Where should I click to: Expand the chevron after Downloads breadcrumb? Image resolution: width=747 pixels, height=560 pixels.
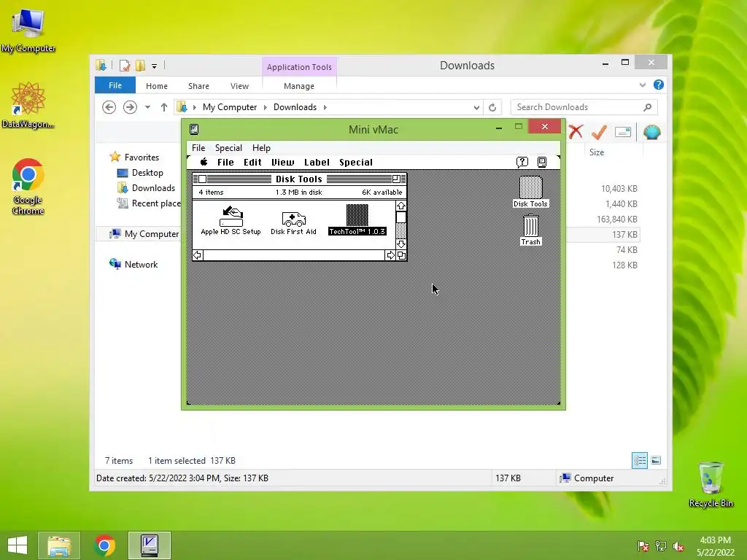coord(325,107)
